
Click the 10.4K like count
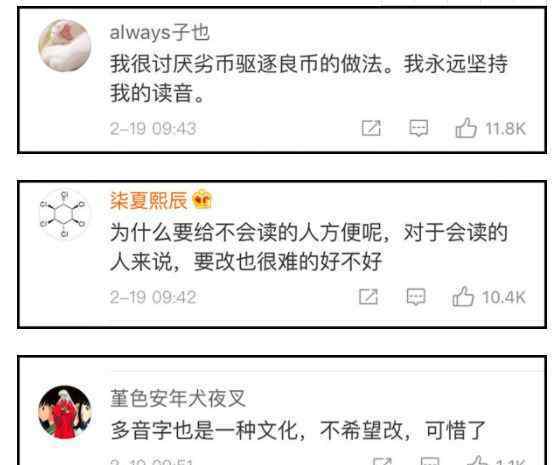[x=504, y=297]
